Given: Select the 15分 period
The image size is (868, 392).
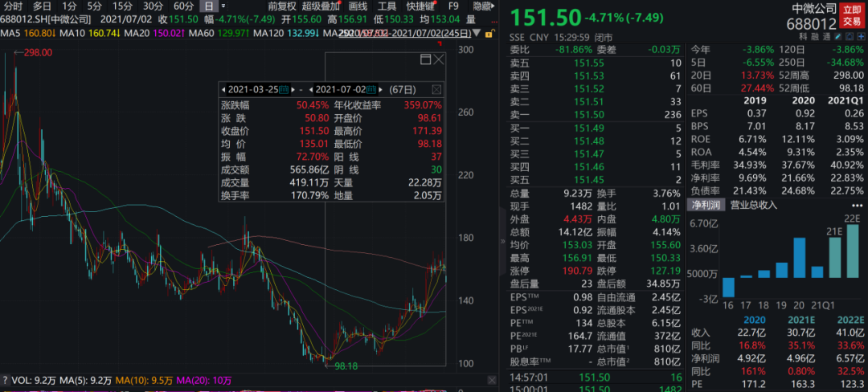Looking at the screenshot, I should [122, 6].
